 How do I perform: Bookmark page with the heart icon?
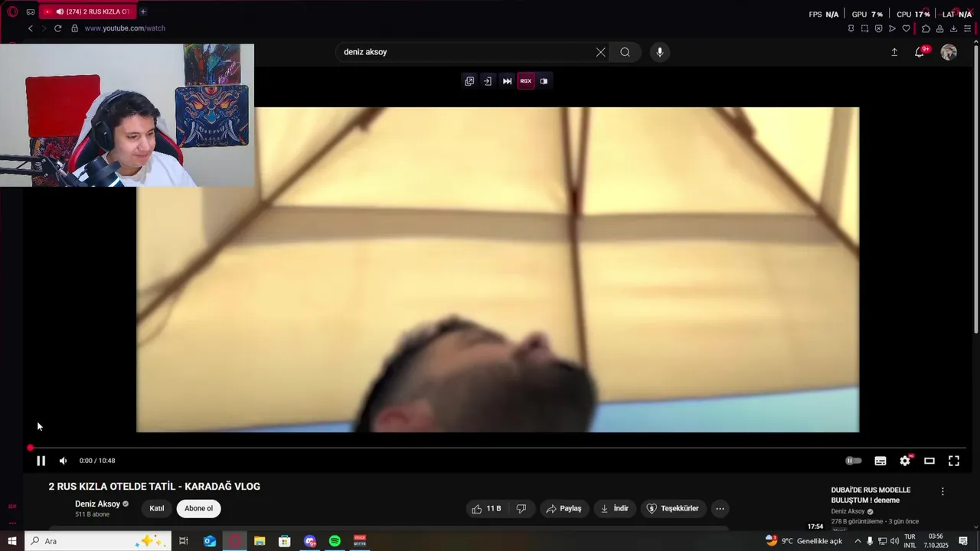pos(906,28)
